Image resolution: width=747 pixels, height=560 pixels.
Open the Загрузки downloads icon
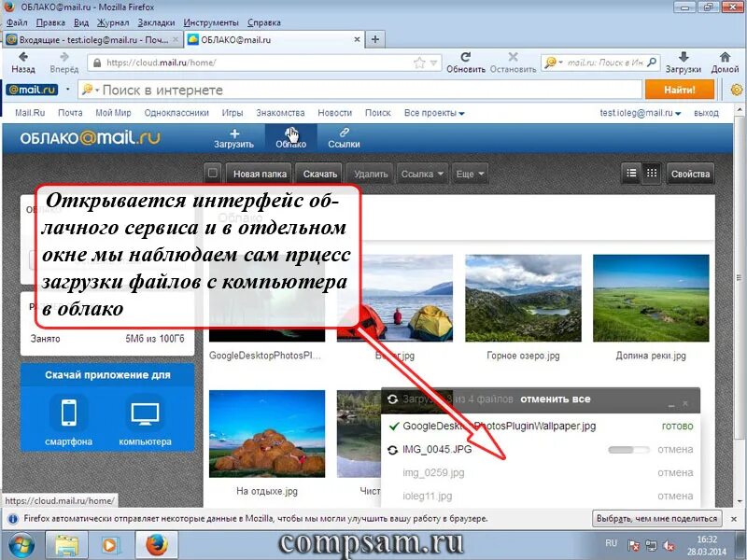click(x=684, y=57)
